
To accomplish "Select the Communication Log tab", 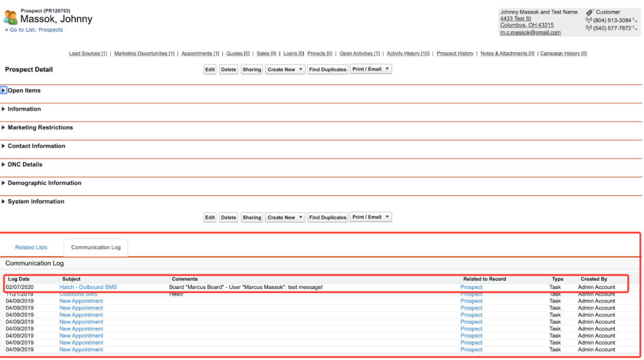I will coord(95,247).
